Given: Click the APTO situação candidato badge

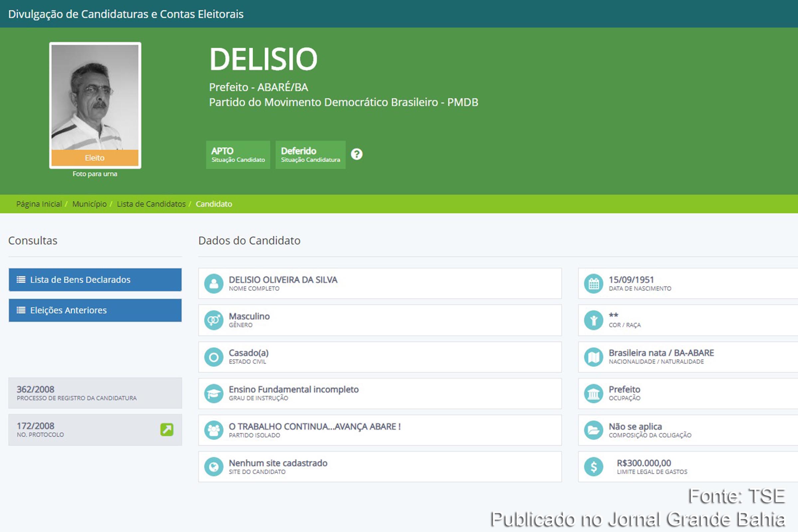Looking at the screenshot, I should [237, 154].
